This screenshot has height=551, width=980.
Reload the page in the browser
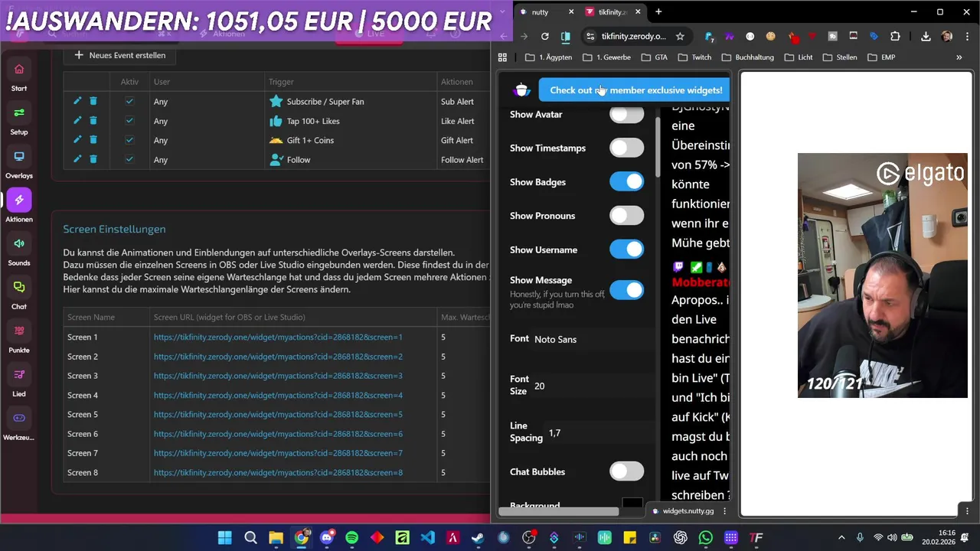tap(544, 36)
